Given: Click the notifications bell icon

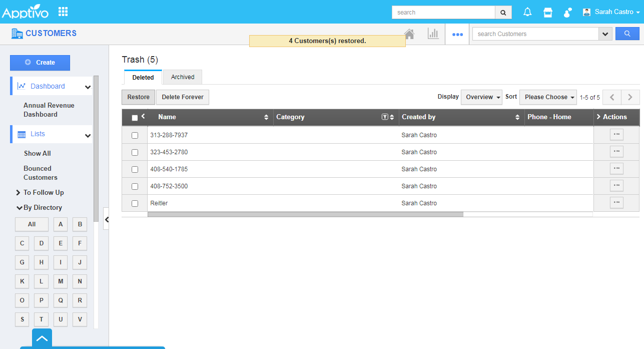Looking at the screenshot, I should [x=527, y=12].
